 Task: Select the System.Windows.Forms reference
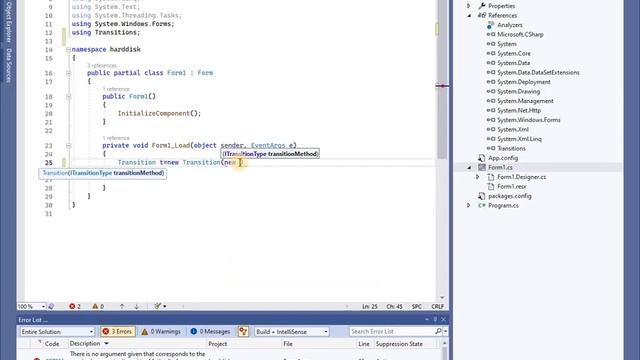(529, 120)
